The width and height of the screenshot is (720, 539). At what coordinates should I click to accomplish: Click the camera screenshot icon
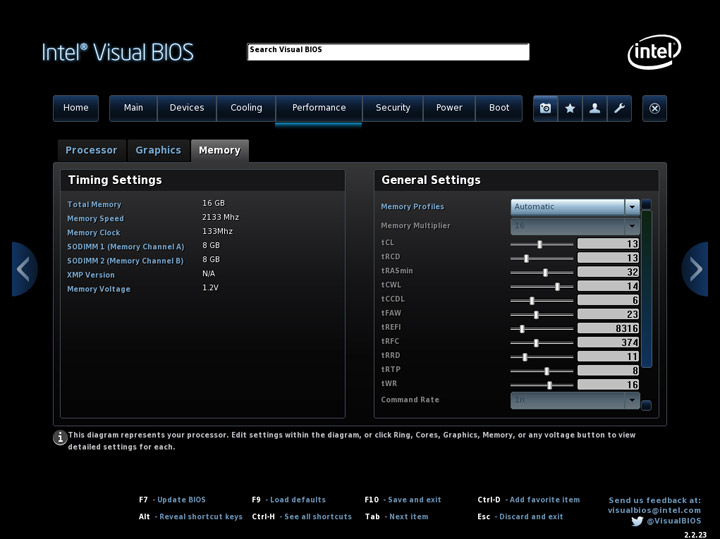click(546, 108)
